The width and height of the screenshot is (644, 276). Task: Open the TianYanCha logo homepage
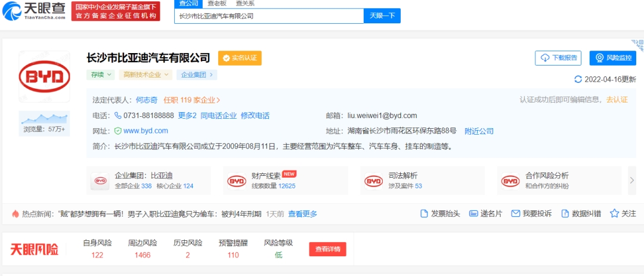coord(33,11)
